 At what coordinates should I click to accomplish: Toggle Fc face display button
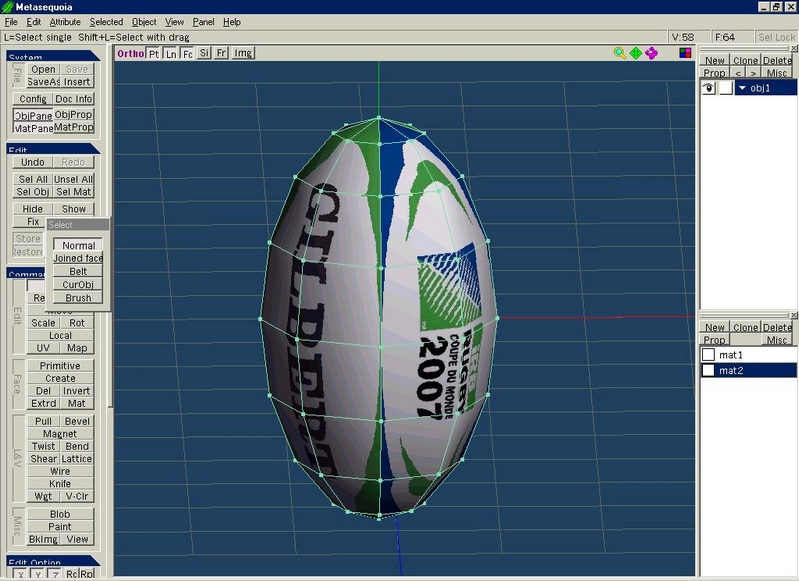[187, 54]
